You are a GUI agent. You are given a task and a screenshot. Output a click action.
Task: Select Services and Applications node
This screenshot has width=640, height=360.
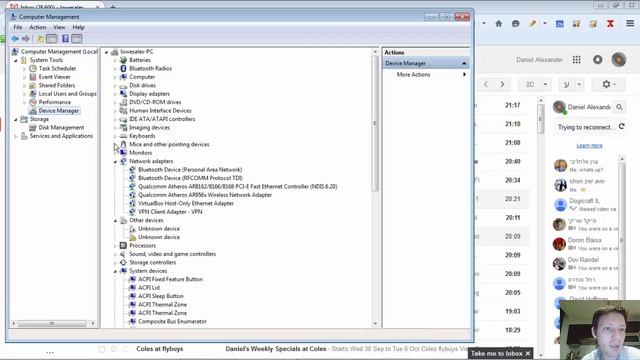click(x=61, y=136)
